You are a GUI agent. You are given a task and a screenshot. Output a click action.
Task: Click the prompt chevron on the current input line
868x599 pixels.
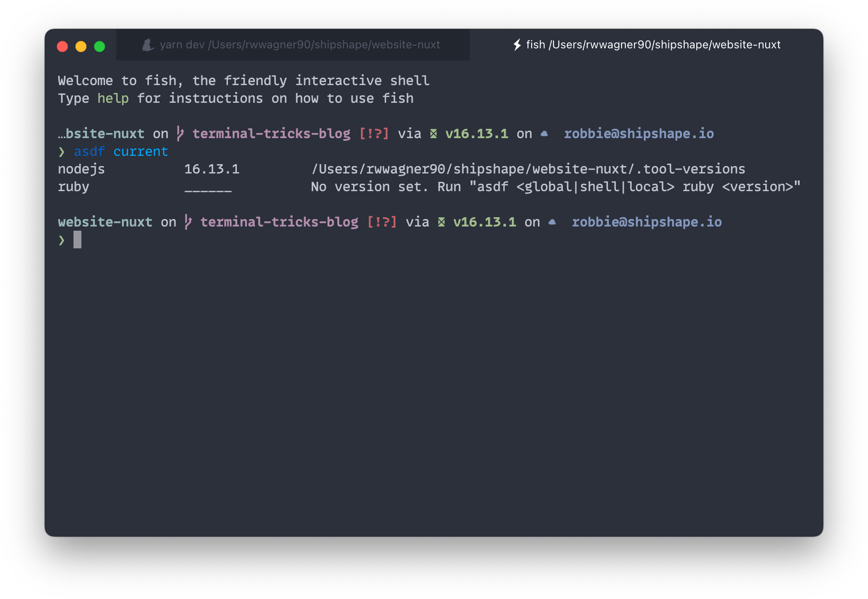(x=61, y=240)
